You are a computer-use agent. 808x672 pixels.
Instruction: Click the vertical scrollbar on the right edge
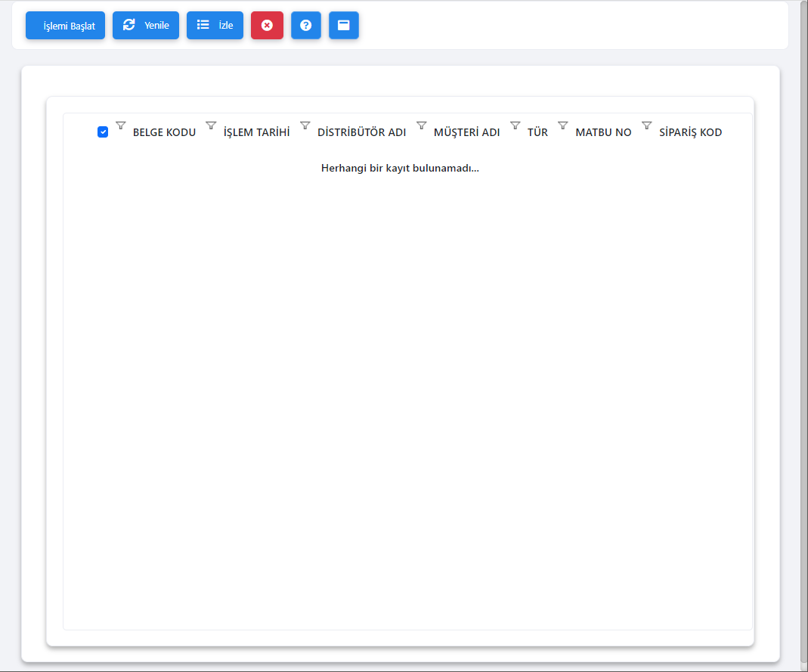point(803,333)
